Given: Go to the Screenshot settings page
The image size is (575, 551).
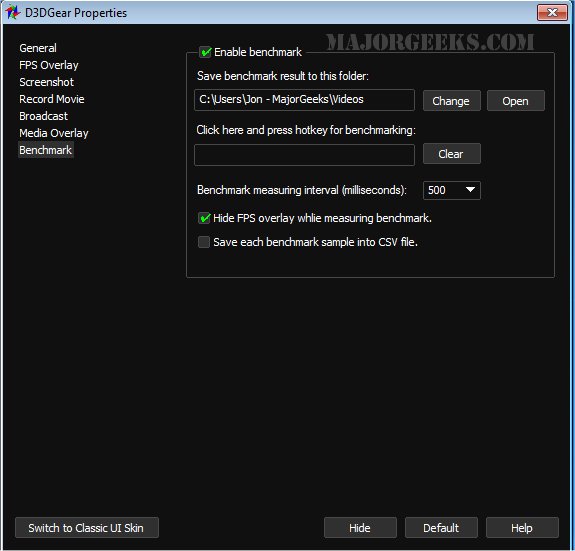Looking at the screenshot, I should click(x=47, y=82).
